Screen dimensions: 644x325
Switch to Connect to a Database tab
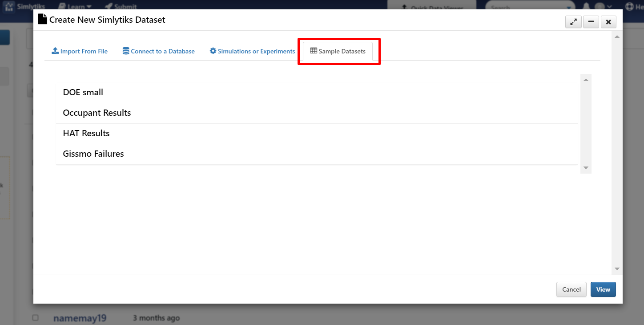click(159, 51)
